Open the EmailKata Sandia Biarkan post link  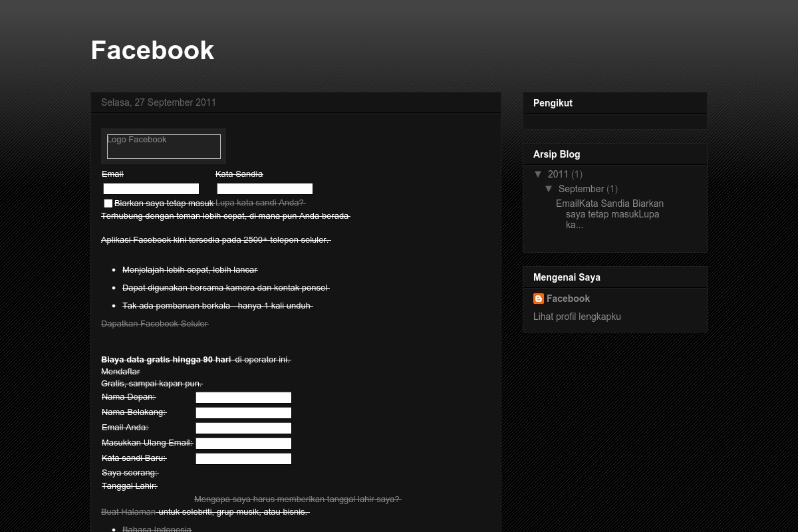[x=610, y=214]
